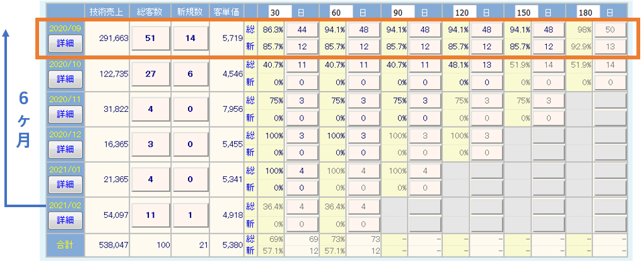Open the 2021/02 詳細 button
644x264 pixels.
click(x=66, y=220)
